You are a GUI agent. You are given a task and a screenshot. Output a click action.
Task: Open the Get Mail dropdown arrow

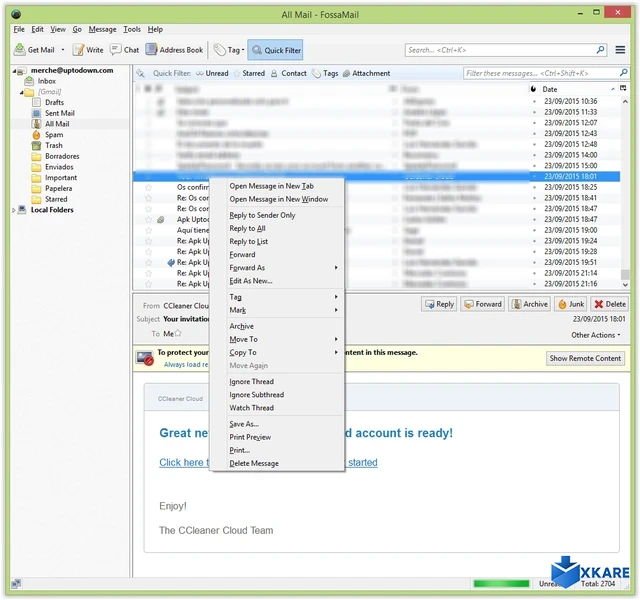point(63,50)
